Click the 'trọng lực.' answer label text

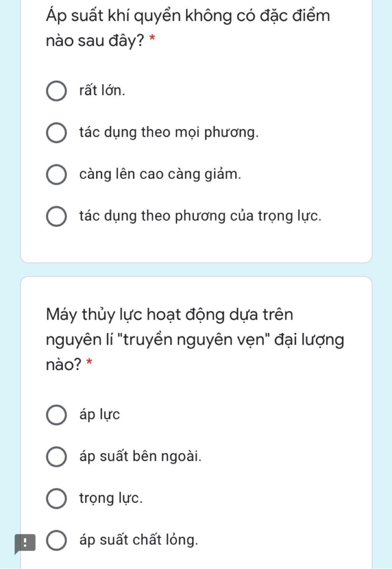click(x=111, y=499)
